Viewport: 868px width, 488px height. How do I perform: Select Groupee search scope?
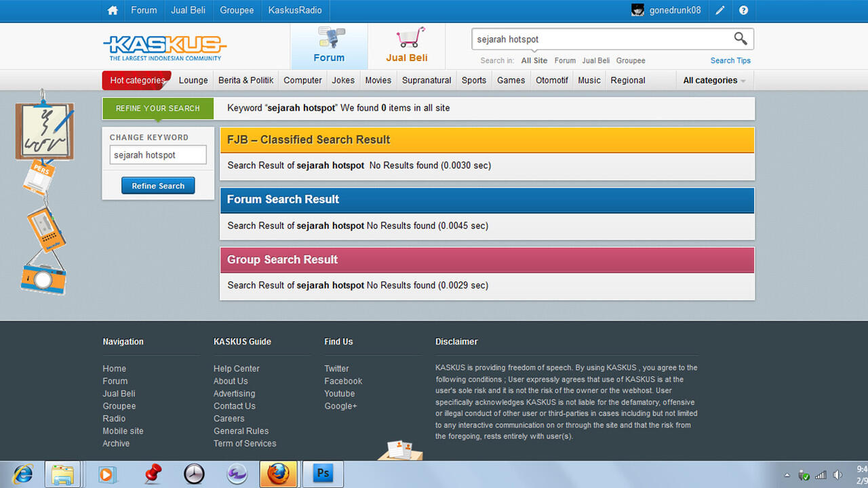[x=631, y=60]
